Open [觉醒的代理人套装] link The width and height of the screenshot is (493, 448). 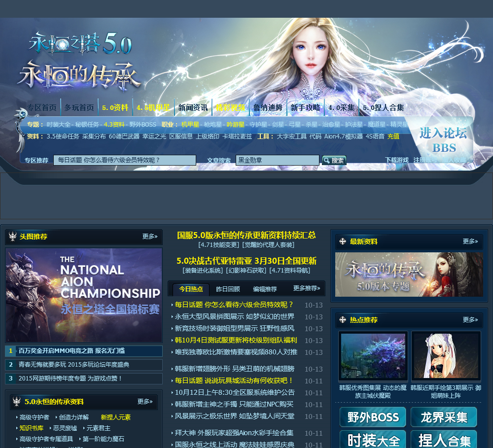coord(268,245)
